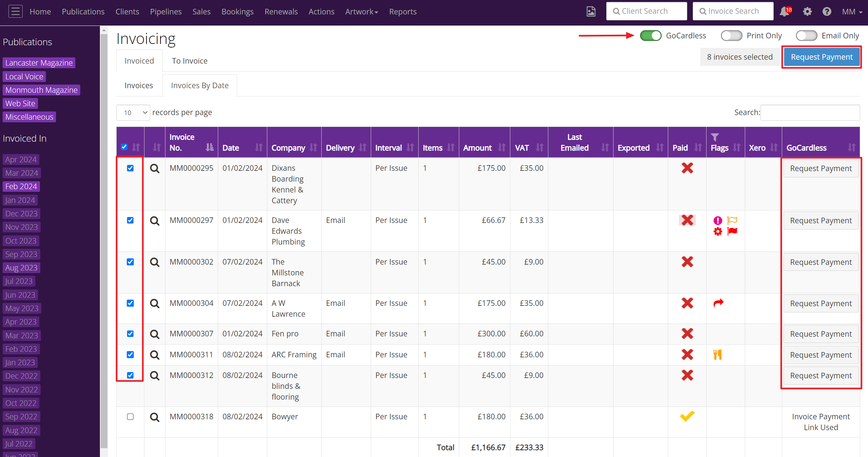The width and height of the screenshot is (868, 457).
Task: Open the MM user account dropdown
Action: click(852, 12)
